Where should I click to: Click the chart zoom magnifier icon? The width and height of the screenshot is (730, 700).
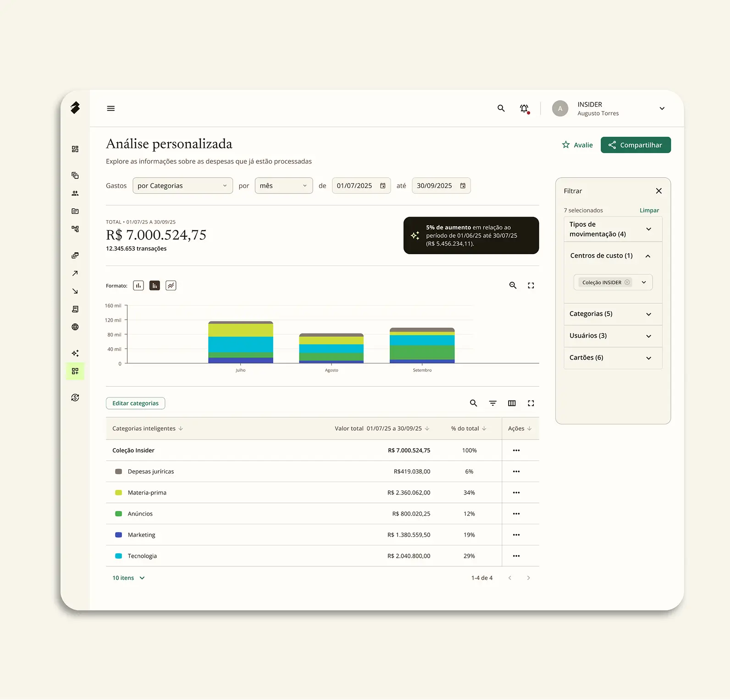[x=513, y=285]
